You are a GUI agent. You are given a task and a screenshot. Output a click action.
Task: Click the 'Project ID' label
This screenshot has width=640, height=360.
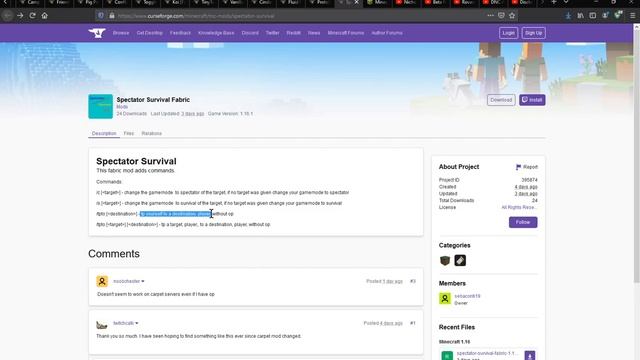click(449, 180)
